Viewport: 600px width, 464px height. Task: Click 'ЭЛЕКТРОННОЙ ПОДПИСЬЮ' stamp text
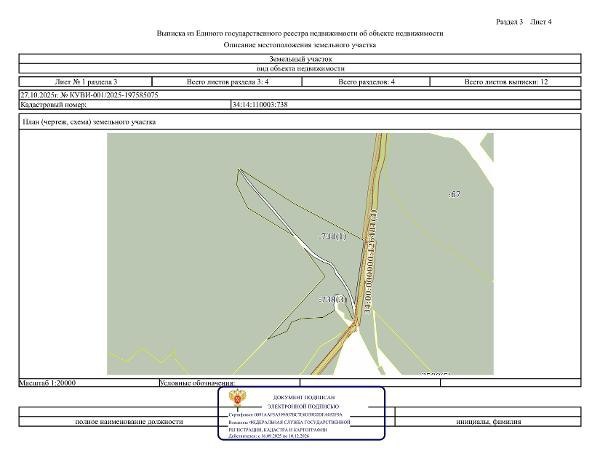point(303,407)
